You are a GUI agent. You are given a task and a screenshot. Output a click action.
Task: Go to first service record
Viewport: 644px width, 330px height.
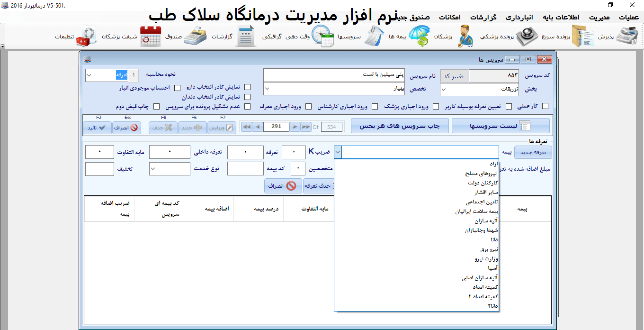click(x=246, y=127)
